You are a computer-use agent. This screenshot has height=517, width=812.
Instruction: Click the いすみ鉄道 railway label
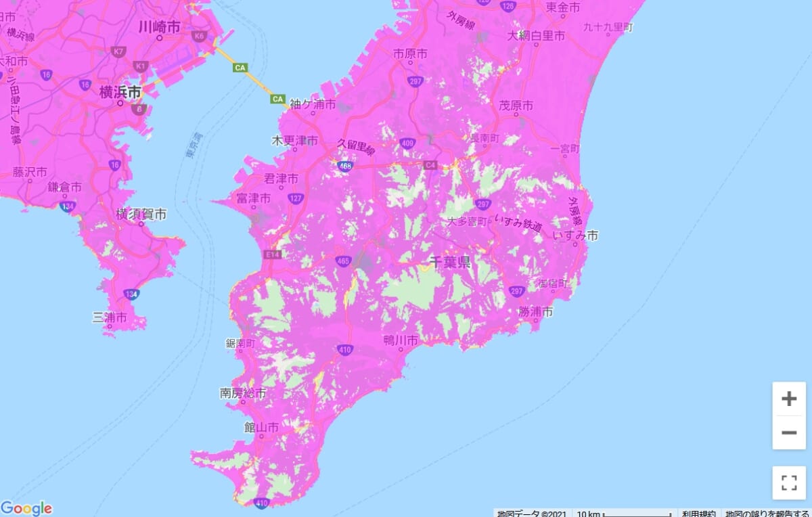click(x=519, y=223)
